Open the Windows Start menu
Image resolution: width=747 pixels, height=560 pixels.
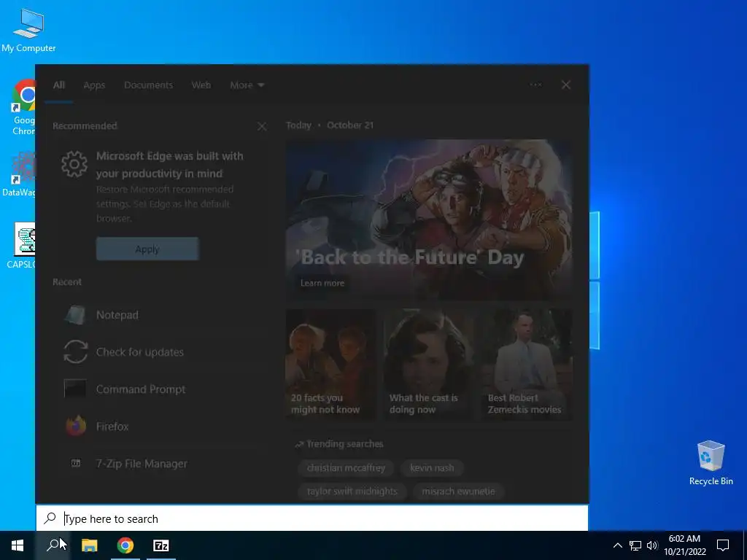(18, 545)
